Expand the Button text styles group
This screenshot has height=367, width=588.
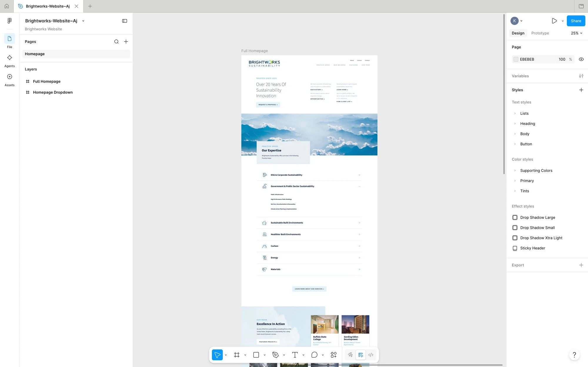(x=515, y=144)
